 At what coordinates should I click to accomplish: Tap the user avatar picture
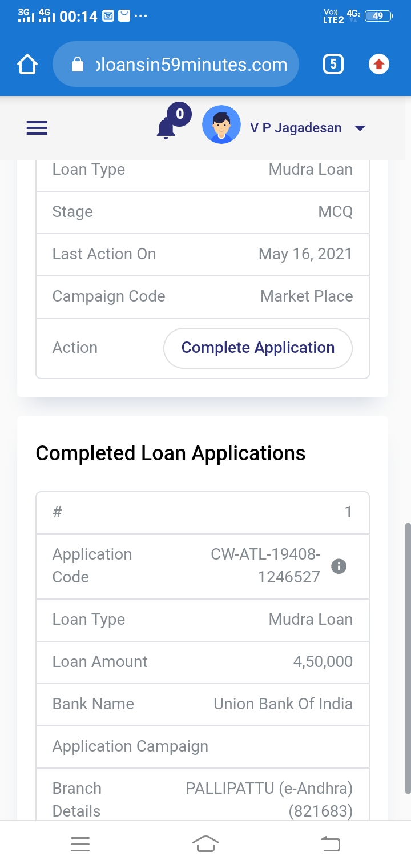[221, 124]
